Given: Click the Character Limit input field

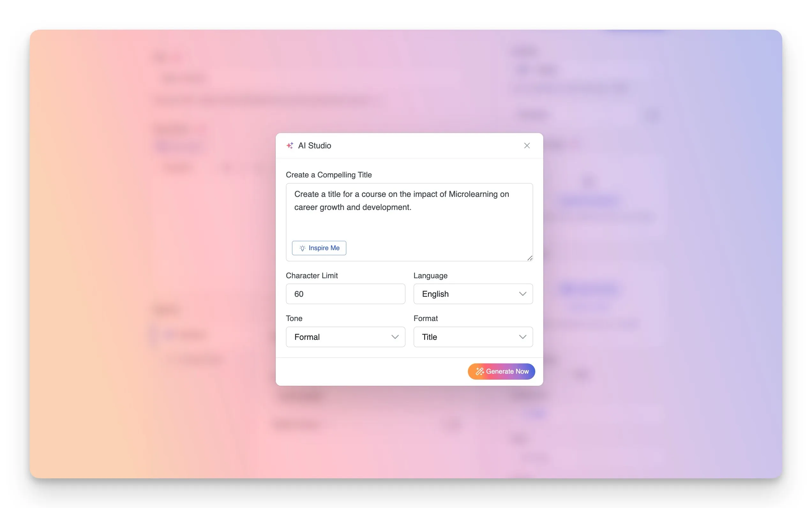Looking at the screenshot, I should pyautogui.click(x=345, y=294).
